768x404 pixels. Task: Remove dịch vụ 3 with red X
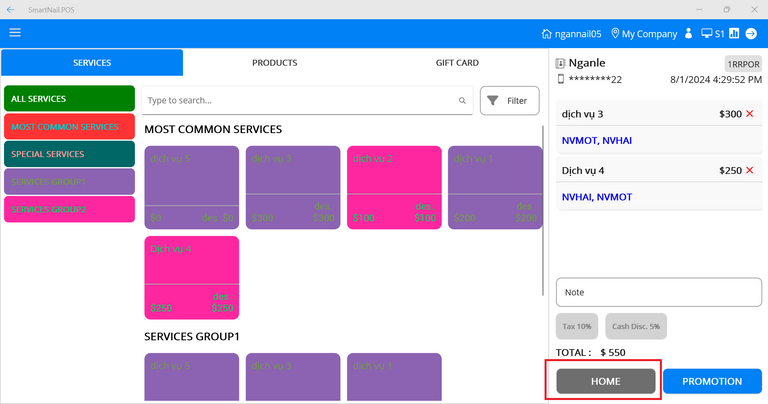pos(750,114)
